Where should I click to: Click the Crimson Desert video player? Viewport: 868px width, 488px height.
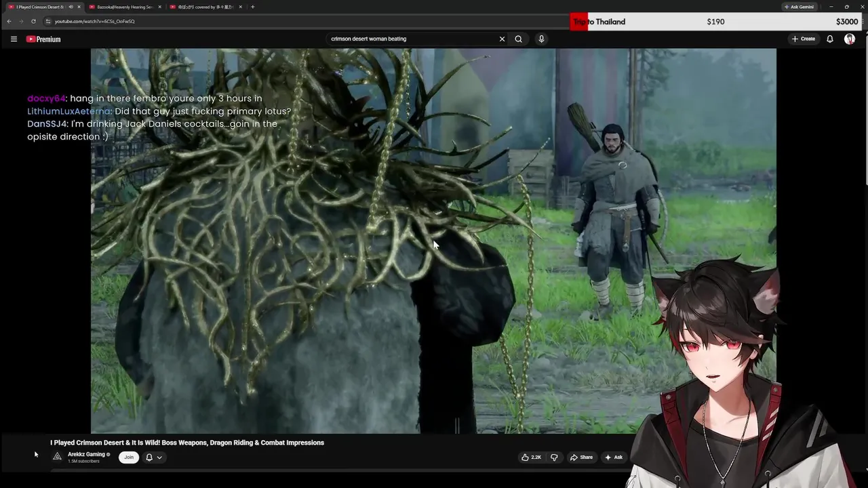pos(433,241)
